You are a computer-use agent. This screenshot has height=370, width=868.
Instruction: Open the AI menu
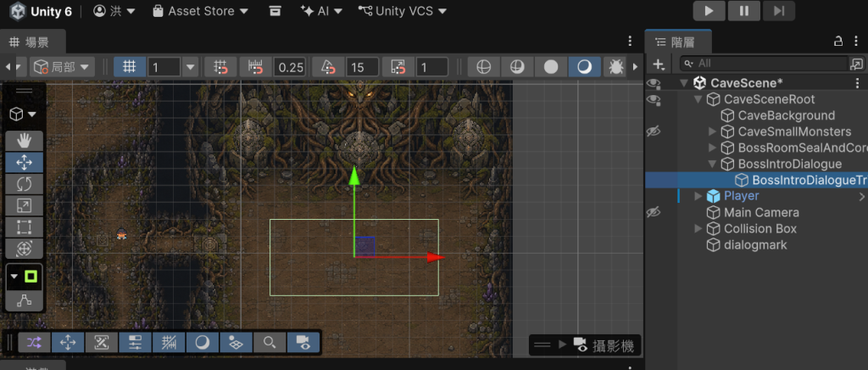coord(321,11)
